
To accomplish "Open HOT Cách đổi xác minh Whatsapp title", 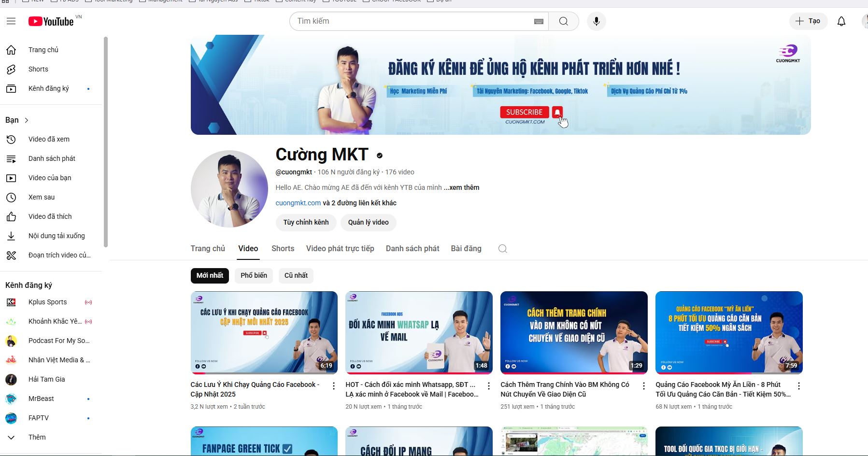I will point(412,389).
